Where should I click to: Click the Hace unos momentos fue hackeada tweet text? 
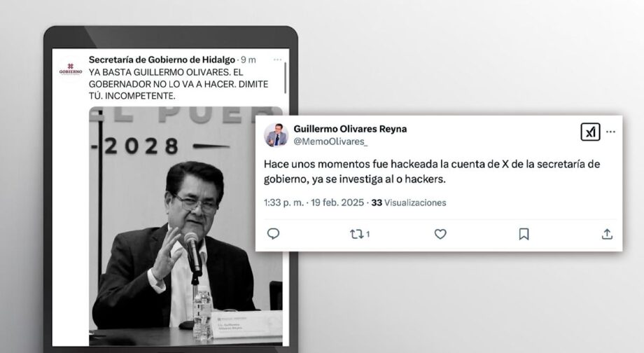(432, 172)
